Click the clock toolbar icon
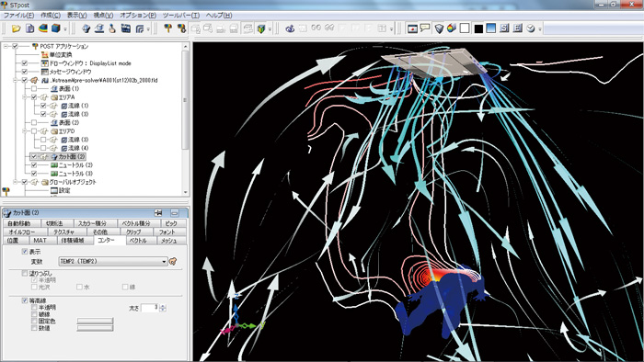 pos(531,28)
